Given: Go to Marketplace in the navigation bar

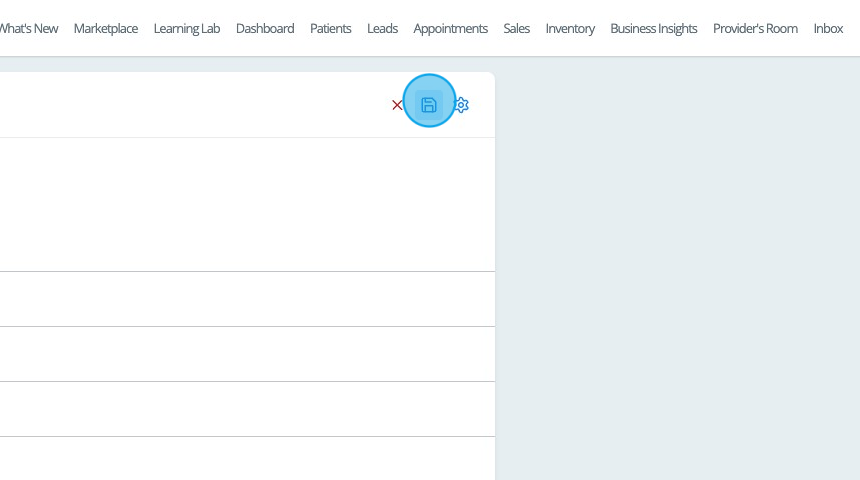Looking at the screenshot, I should tap(106, 29).
